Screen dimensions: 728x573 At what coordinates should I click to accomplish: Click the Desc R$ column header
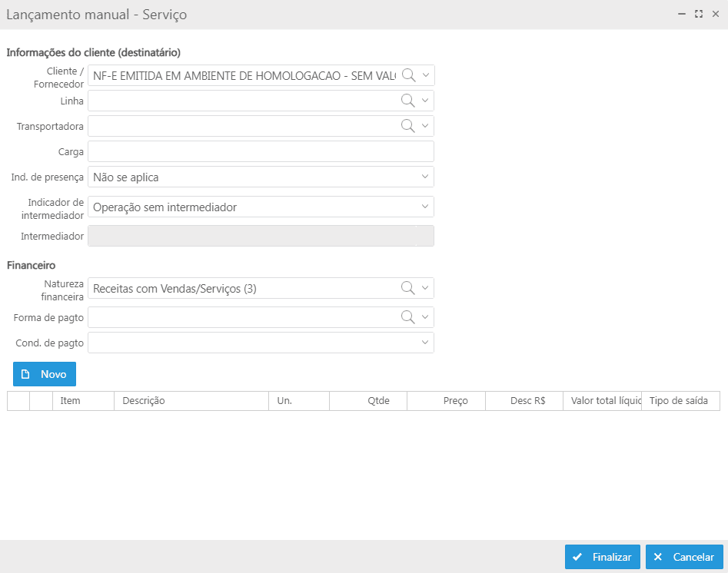[x=524, y=401]
